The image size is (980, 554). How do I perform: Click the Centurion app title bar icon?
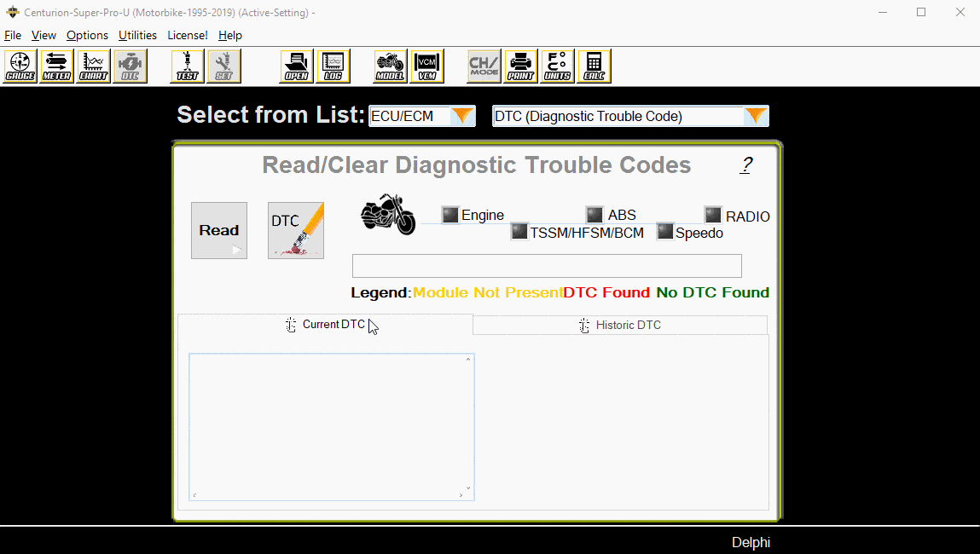coord(13,13)
